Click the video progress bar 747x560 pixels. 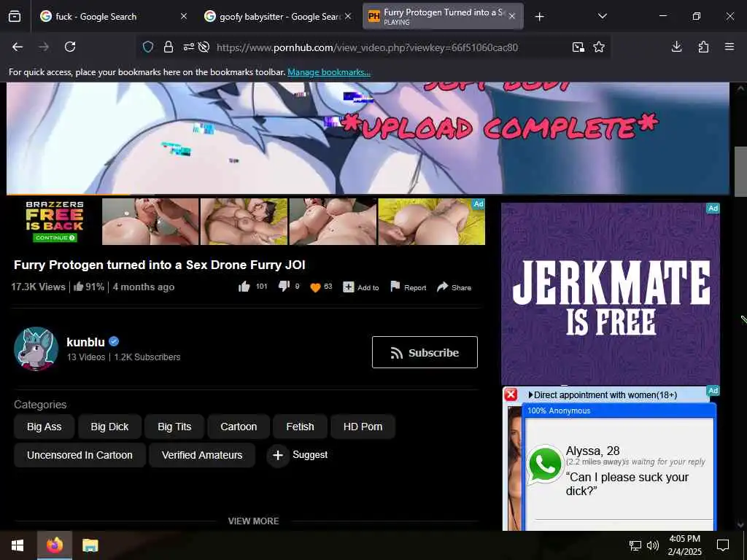click(368, 194)
